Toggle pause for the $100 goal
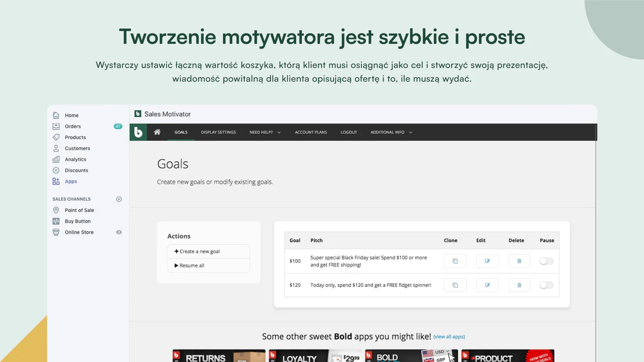644x362 pixels. (546, 261)
